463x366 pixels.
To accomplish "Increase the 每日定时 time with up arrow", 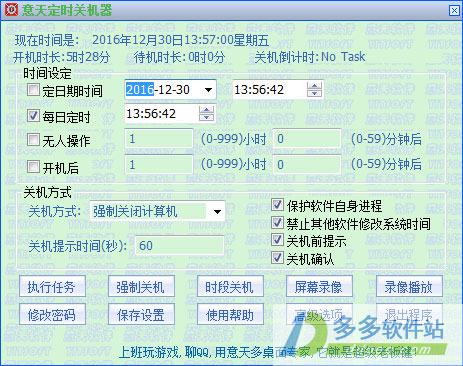I will click(x=206, y=110).
